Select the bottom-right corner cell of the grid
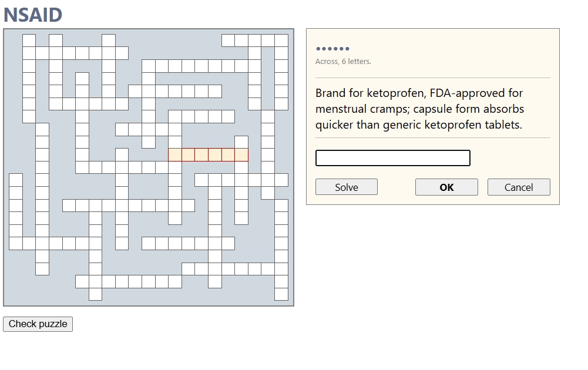Screen dimensions: 588x370 pos(282,295)
